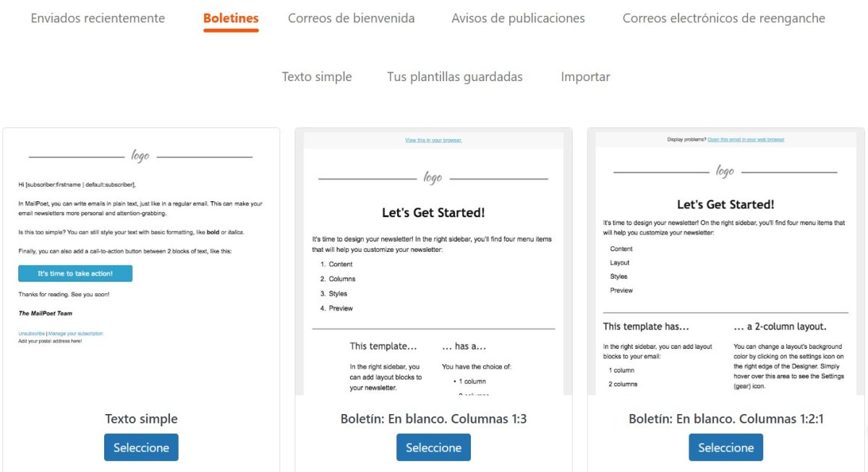Image resolution: width=868 pixels, height=472 pixels.
Task: Click the Unsubscribe link in preview
Action: click(32, 334)
